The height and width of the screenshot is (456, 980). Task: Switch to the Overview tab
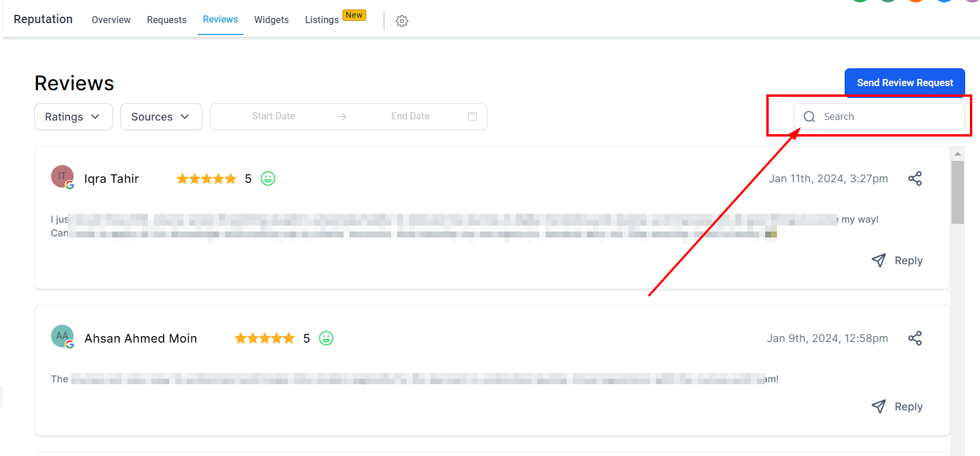pos(111,20)
